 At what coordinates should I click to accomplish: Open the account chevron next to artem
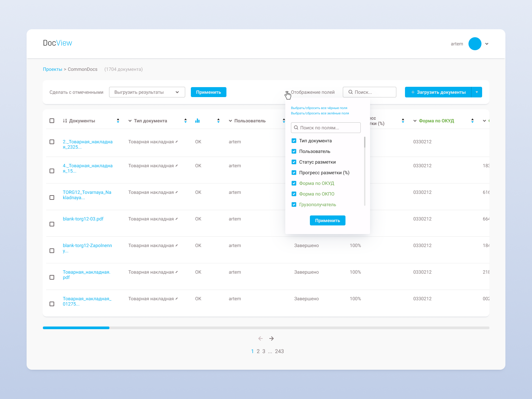click(486, 44)
